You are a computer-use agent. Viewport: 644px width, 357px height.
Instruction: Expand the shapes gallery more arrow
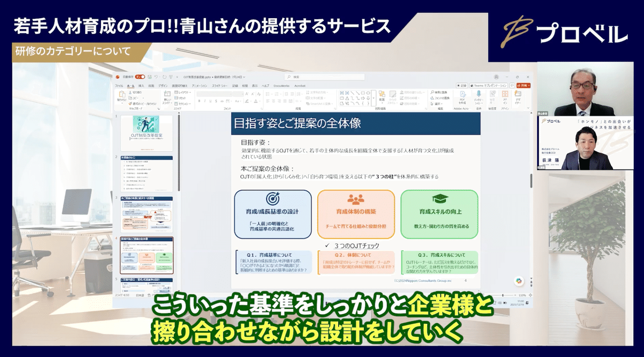pos(373,98)
